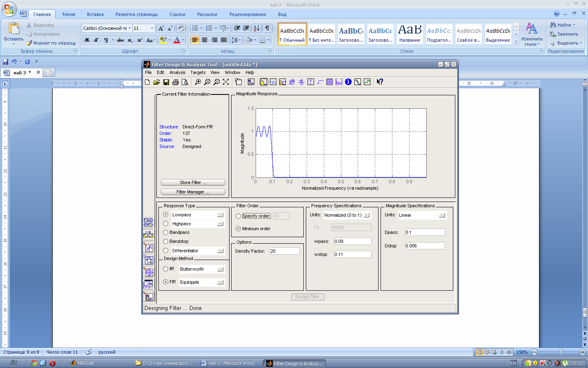The image size is (588, 368).
Task: Show Phase Delay icon in FDATool
Action: coord(301,82)
